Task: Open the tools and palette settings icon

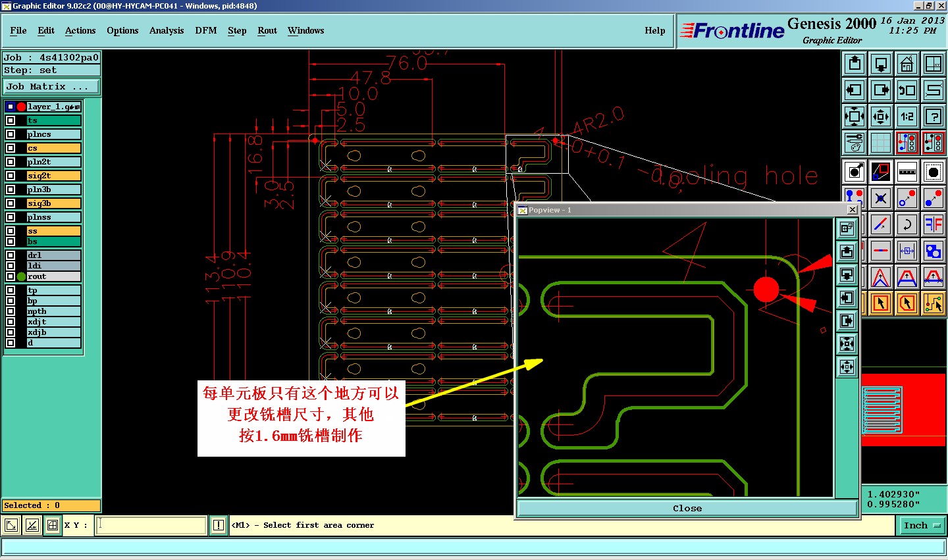Action: tap(855, 143)
